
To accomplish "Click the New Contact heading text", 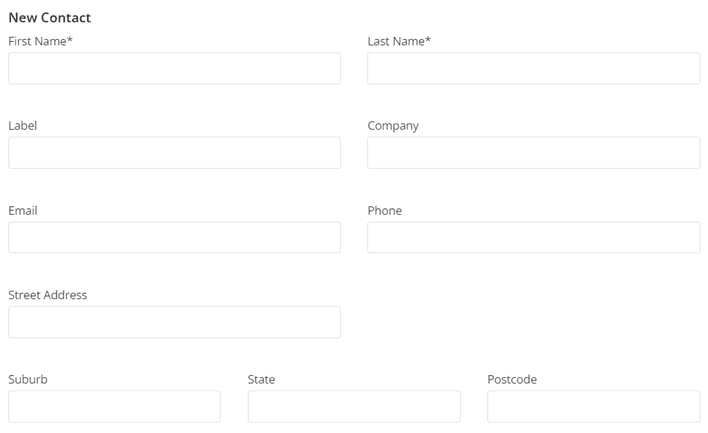I will point(49,18).
